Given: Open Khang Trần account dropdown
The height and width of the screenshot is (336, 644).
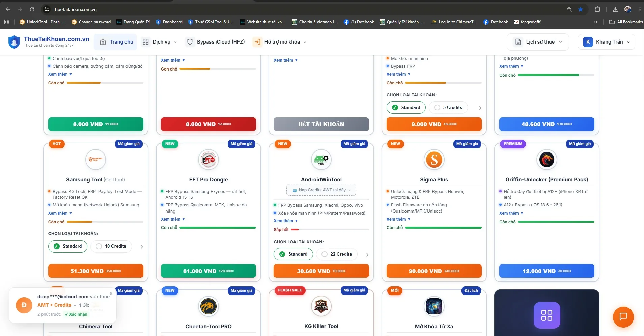Looking at the screenshot, I should tap(606, 42).
